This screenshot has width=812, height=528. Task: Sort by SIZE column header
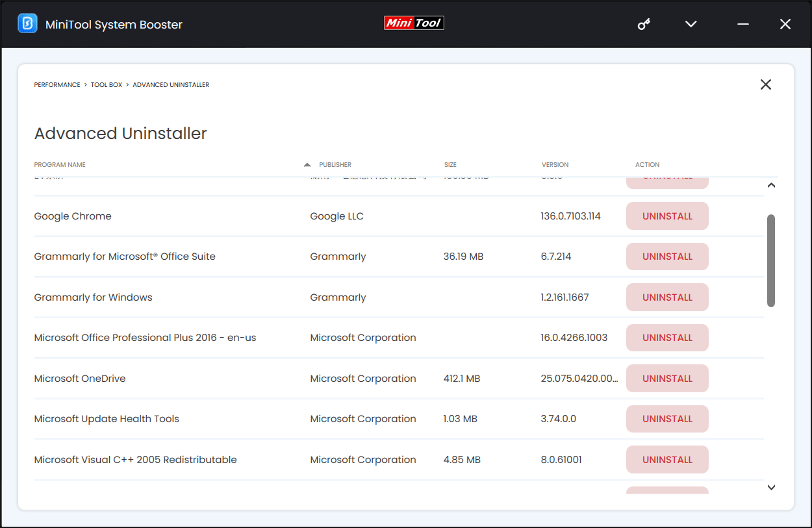pos(450,165)
